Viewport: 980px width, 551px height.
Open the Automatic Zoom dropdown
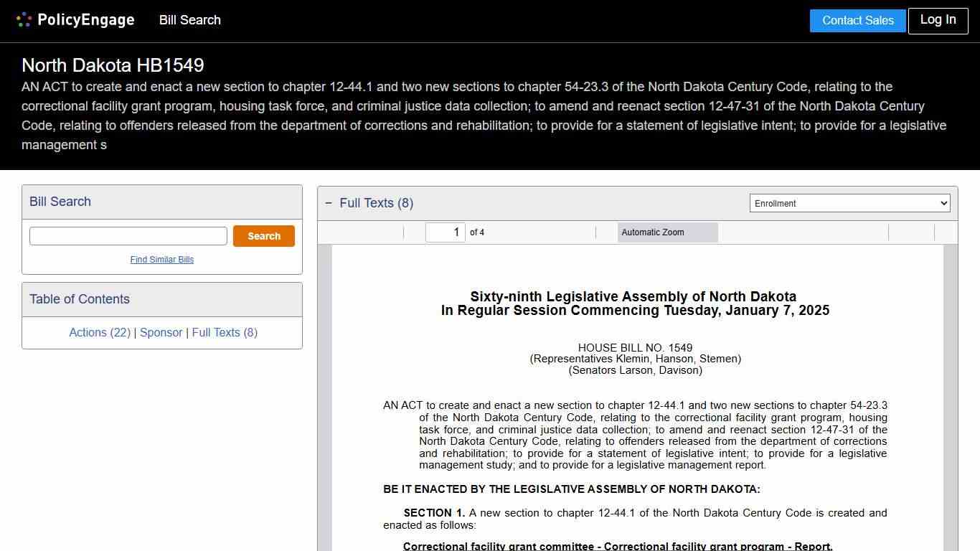tap(667, 232)
